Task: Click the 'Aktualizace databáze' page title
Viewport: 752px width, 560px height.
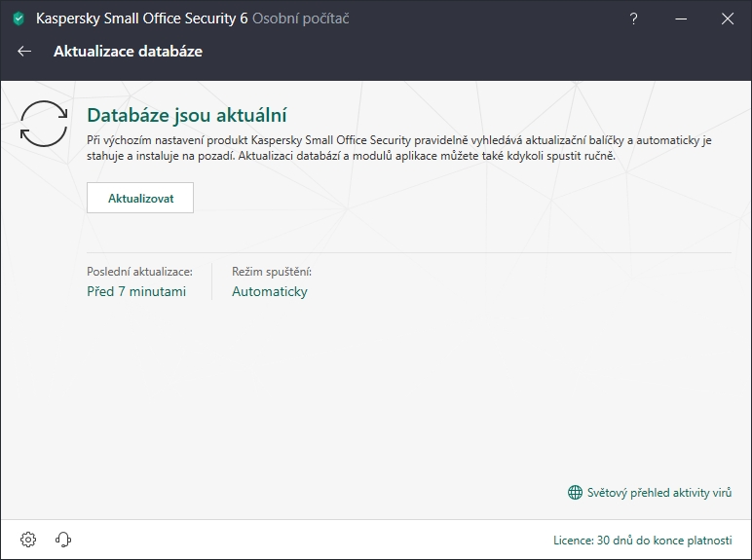Action: (128, 52)
